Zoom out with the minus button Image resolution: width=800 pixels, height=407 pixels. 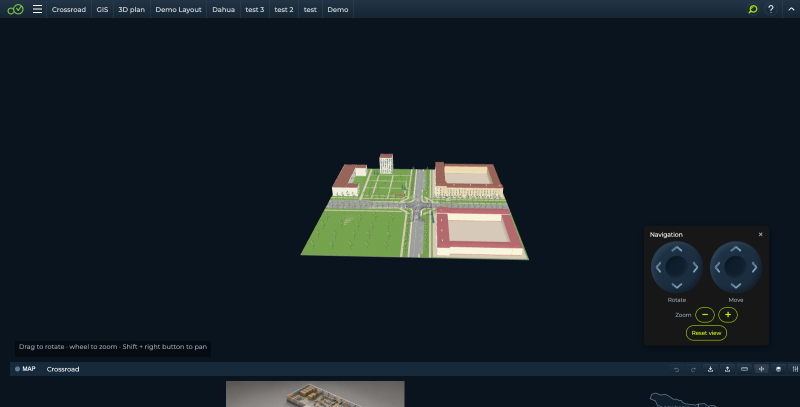(705, 315)
